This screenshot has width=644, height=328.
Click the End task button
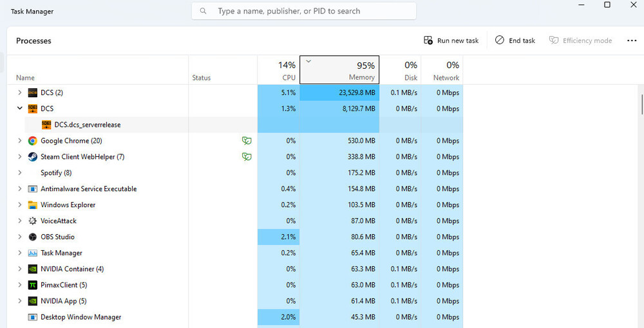click(515, 41)
